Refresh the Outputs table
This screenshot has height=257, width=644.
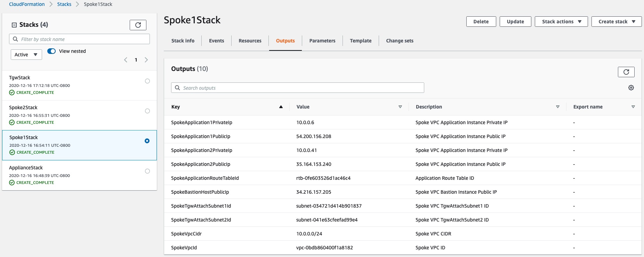(x=626, y=72)
